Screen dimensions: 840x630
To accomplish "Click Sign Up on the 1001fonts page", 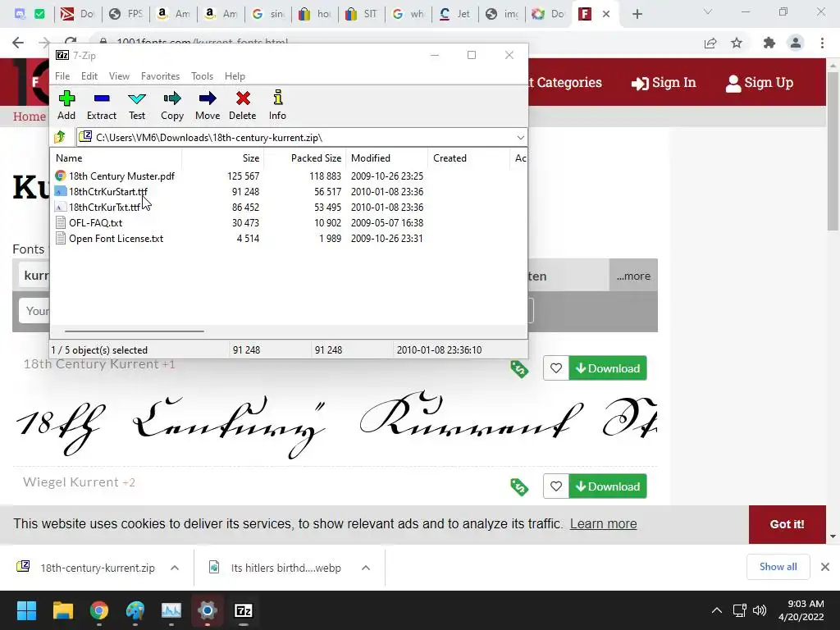I will pyautogui.click(x=759, y=83).
